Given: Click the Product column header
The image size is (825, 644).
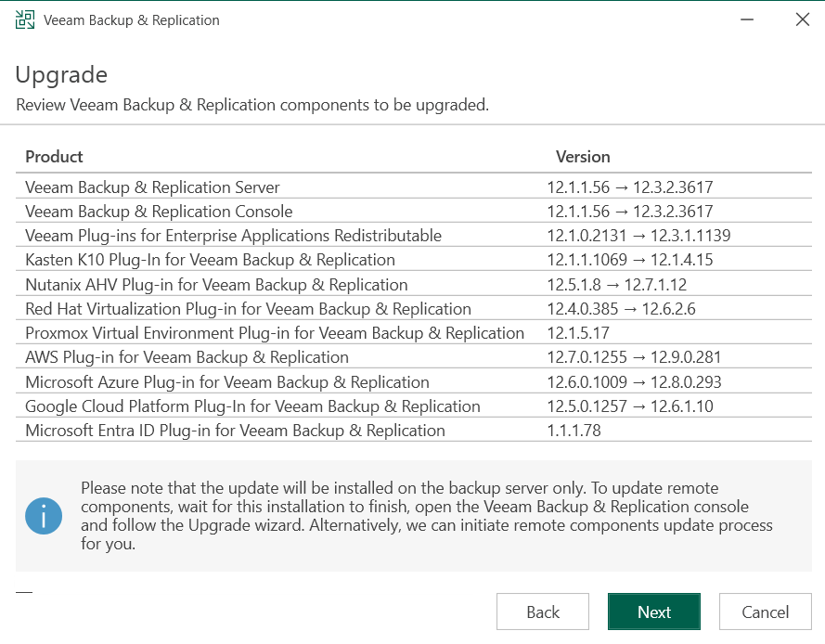Looking at the screenshot, I should (54, 156).
